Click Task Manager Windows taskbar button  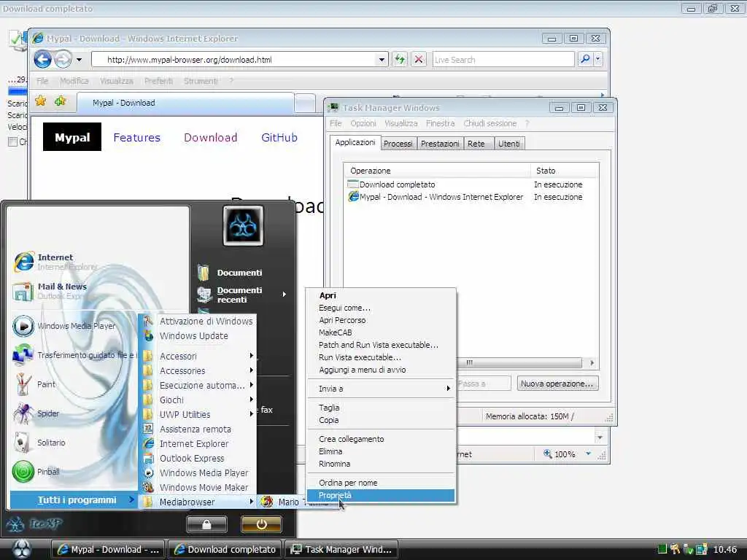coord(341,550)
